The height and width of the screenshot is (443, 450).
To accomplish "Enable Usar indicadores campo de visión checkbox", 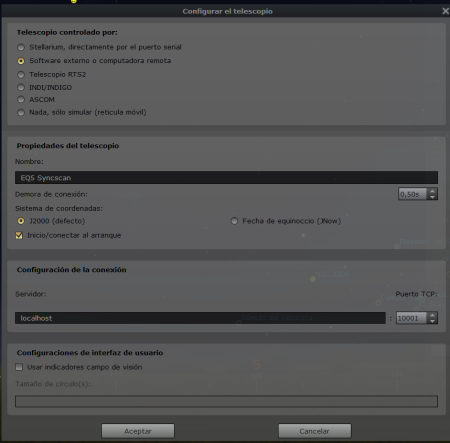I will tap(19, 367).
